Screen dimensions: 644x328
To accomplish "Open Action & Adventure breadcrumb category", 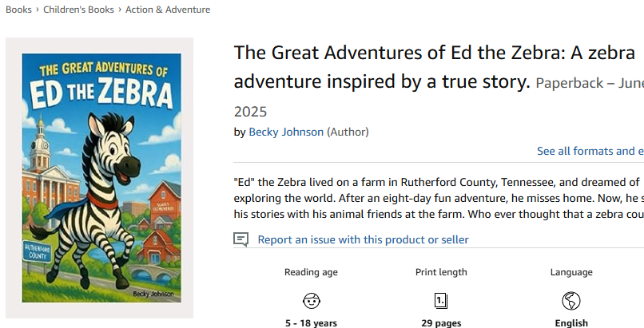I will coord(168,10).
